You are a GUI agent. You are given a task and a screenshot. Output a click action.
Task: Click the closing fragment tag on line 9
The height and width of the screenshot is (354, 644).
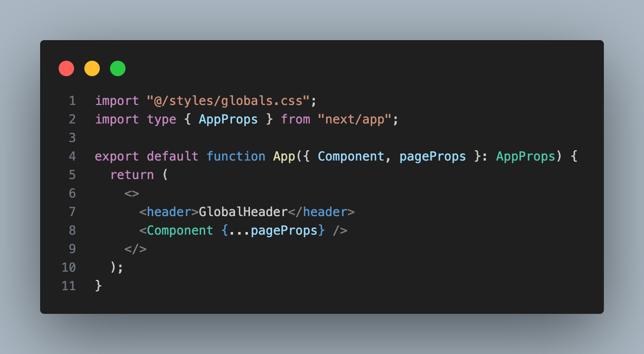pyautogui.click(x=136, y=249)
